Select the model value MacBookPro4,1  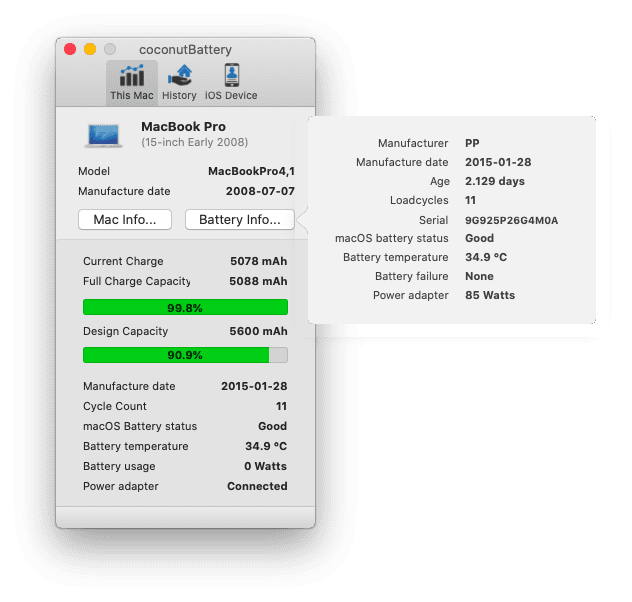tap(252, 171)
